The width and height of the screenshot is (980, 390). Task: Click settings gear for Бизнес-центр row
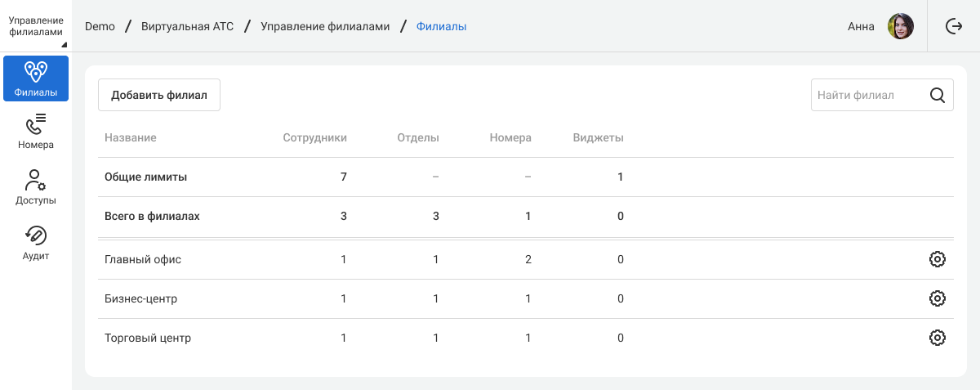[938, 298]
